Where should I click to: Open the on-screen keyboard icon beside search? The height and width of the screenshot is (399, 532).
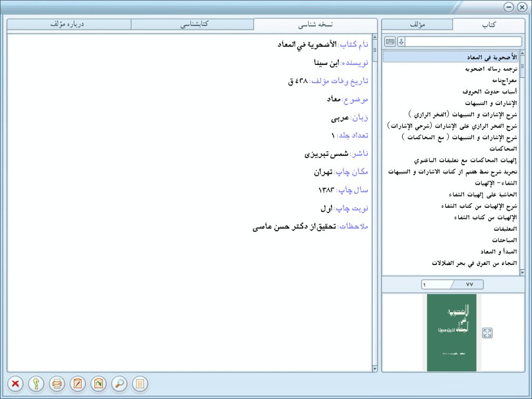click(x=390, y=41)
